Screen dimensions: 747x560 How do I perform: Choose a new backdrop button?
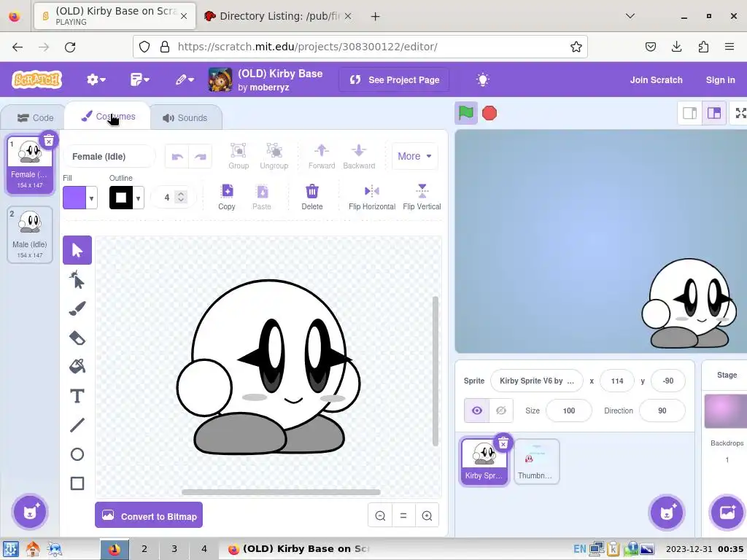click(x=727, y=513)
